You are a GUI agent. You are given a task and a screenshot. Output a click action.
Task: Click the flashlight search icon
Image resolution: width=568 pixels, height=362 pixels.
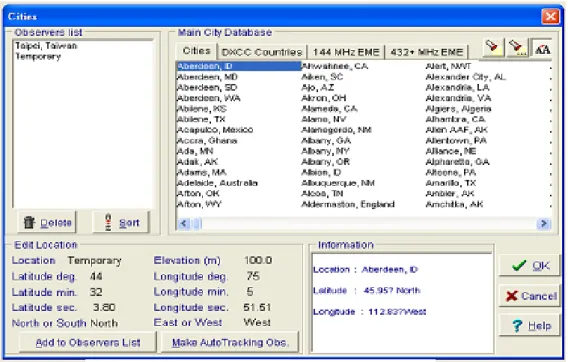(493, 48)
